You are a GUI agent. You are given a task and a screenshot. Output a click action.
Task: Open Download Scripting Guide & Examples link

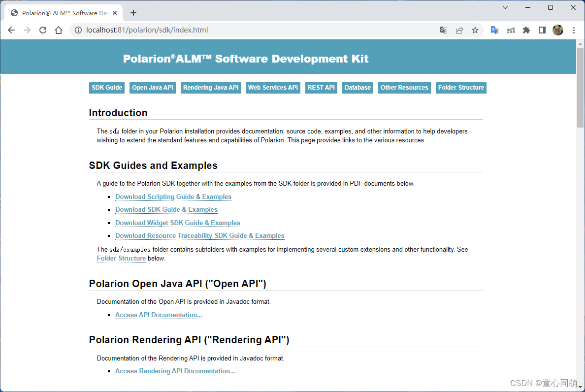(x=173, y=196)
